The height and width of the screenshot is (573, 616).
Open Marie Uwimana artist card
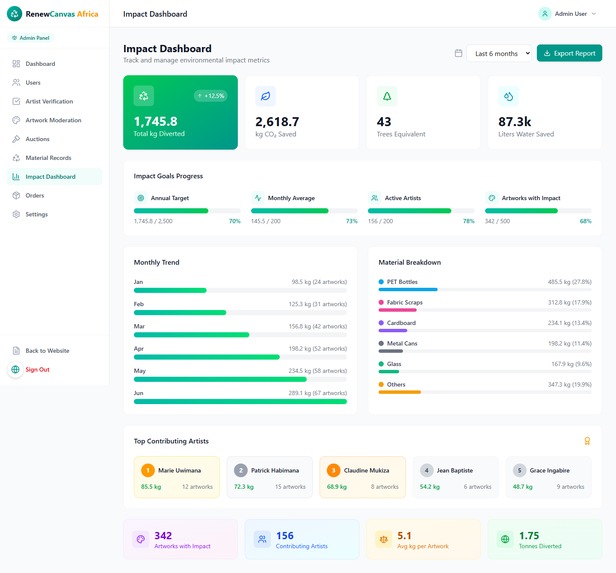tap(177, 477)
